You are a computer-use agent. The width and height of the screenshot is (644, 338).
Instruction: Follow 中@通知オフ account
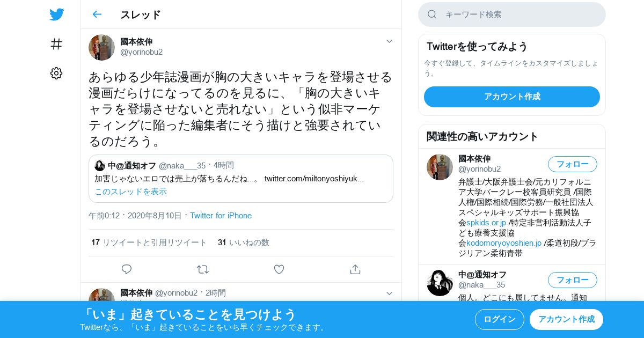pos(573,280)
